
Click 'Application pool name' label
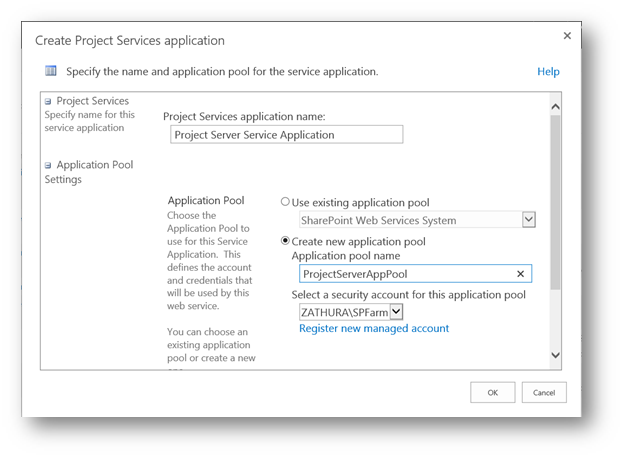pos(346,256)
